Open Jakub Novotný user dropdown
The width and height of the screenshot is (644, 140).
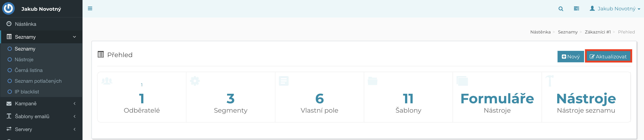(615, 9)
